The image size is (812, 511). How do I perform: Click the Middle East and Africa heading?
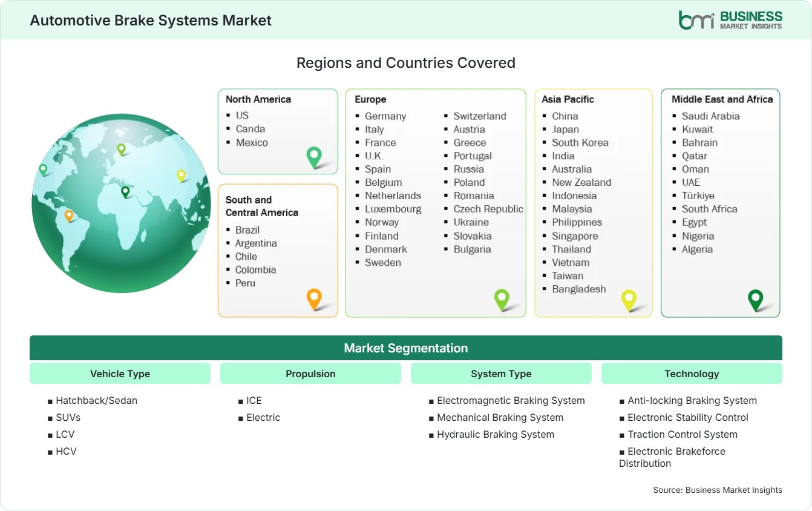pos(722,99)
